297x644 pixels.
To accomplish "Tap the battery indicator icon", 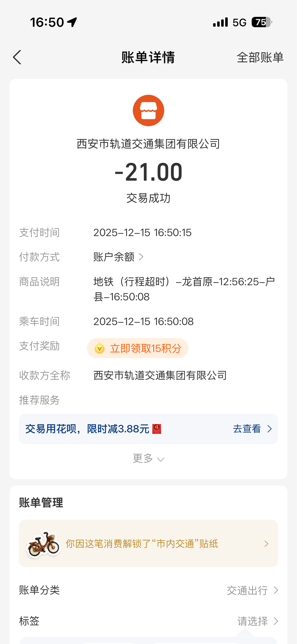I will tap(261, 22).
